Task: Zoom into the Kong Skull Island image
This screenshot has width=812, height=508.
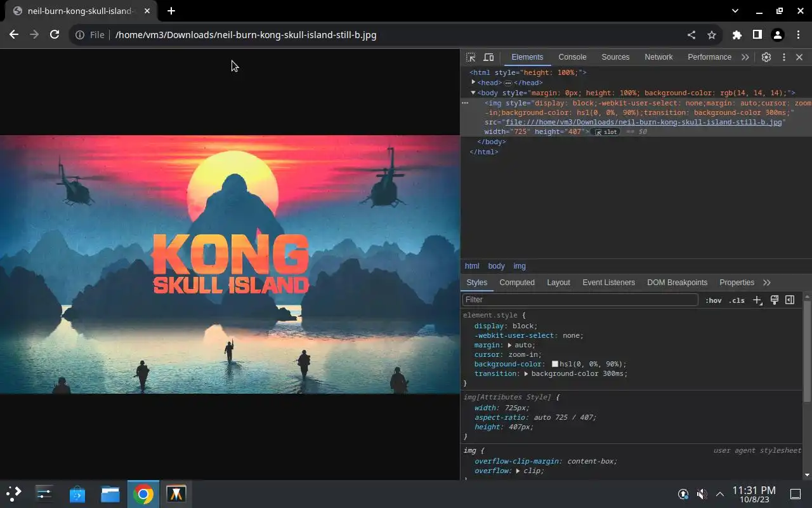Action: [x=230, y=264]
